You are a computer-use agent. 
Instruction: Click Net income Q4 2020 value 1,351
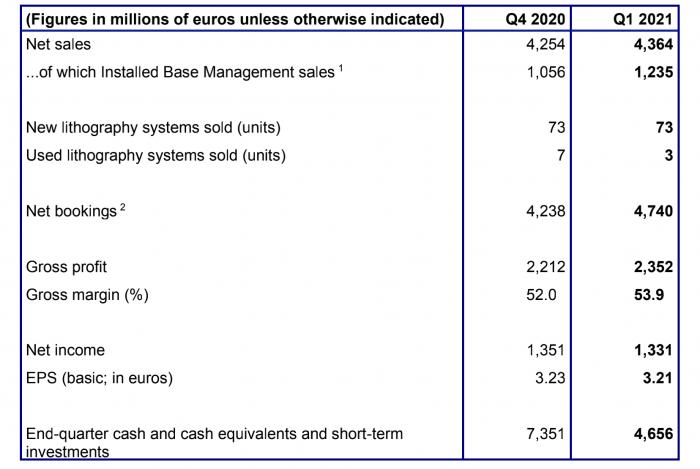(x=546, y=350)
